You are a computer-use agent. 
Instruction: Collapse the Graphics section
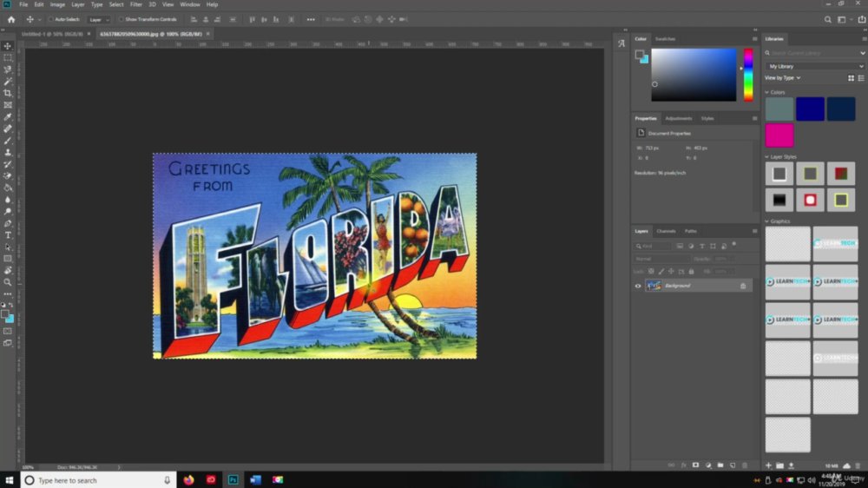pos(767,221)
